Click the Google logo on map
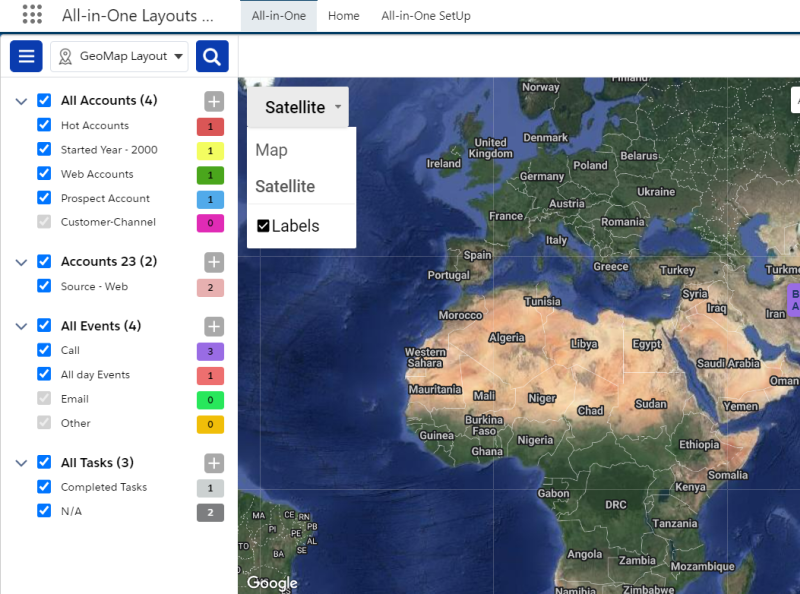The width and height of the screenshot is (800, 594). [x=272, y=583]
